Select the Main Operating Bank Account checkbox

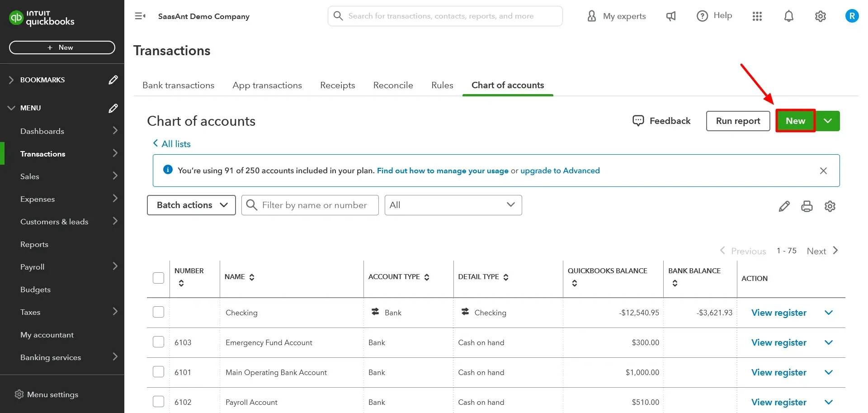pyautogui.click(x=158, y=372)
